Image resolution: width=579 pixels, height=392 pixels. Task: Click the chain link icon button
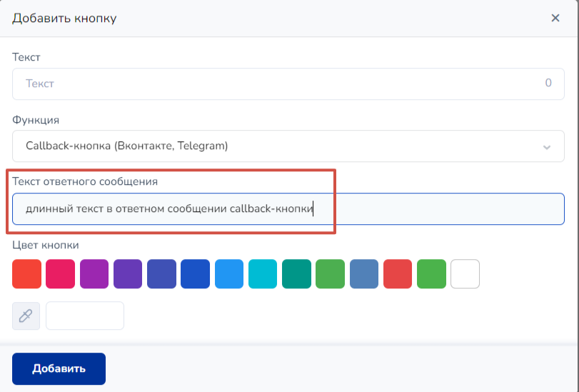coord(26,316)
